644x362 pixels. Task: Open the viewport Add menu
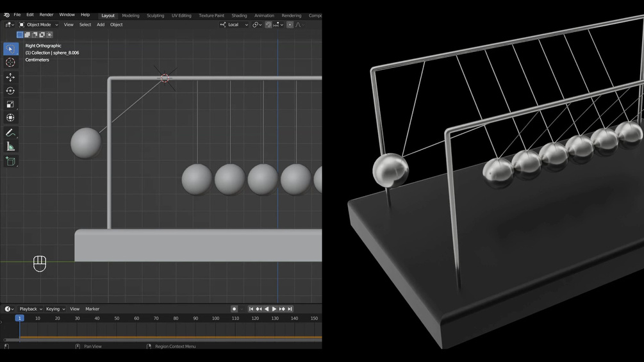101,24
